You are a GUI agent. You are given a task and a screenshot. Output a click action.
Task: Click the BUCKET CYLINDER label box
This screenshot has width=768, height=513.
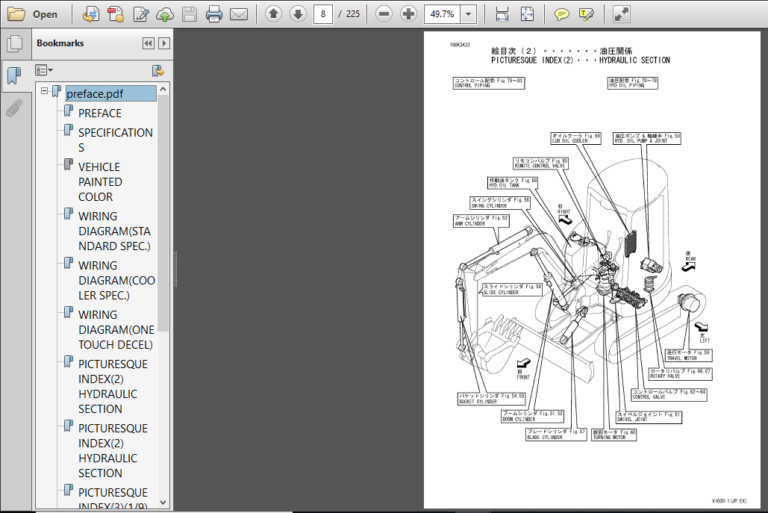click(492, 399)
